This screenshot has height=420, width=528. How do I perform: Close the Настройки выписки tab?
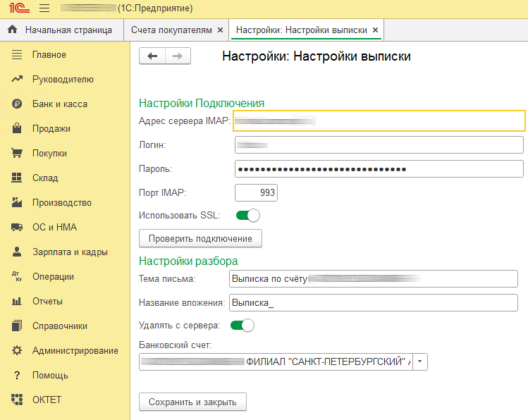(x=376, y=30)
